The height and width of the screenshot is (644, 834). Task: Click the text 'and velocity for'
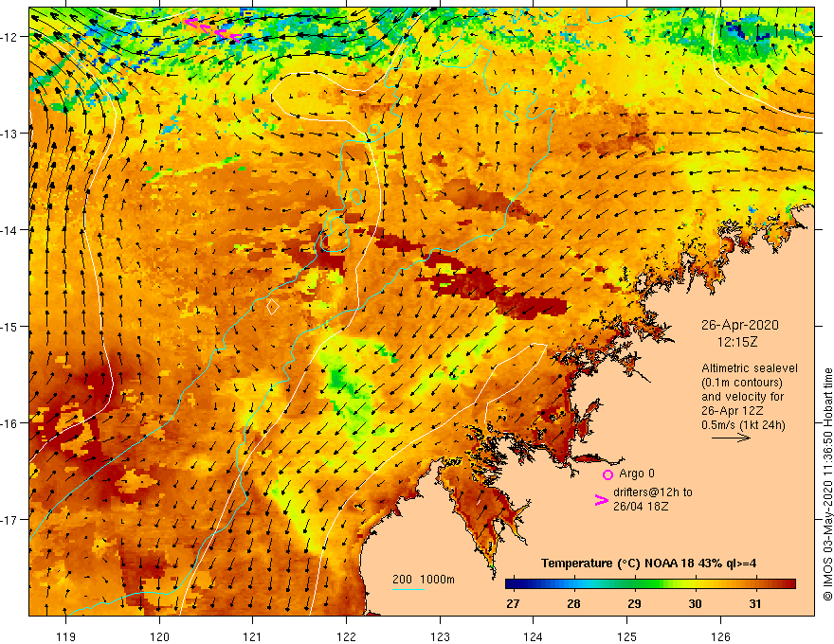pyautogui.click(x=742, y=397)
